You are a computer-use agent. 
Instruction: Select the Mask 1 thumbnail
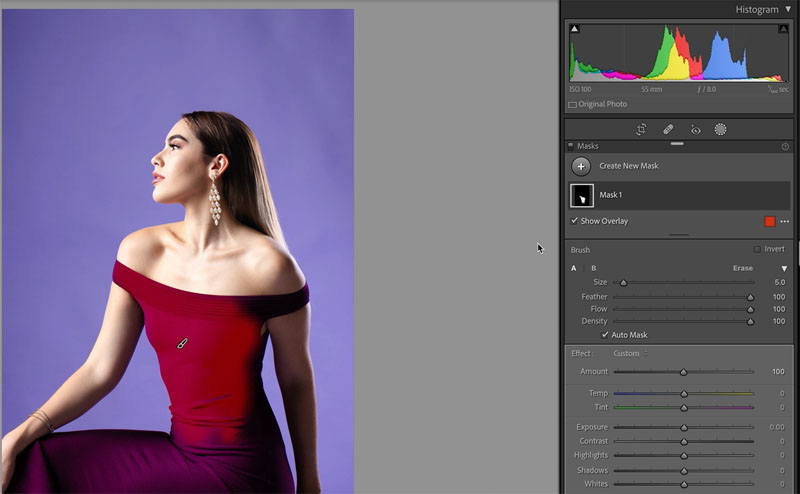point(582,195)
